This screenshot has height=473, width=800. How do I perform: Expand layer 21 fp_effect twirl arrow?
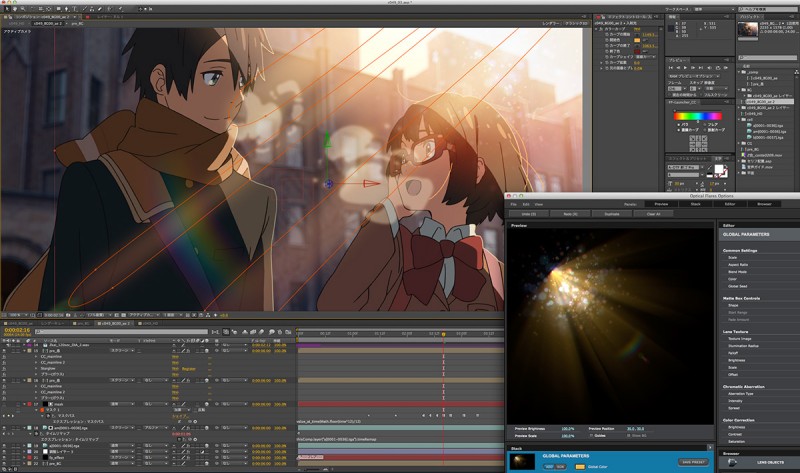24,458
